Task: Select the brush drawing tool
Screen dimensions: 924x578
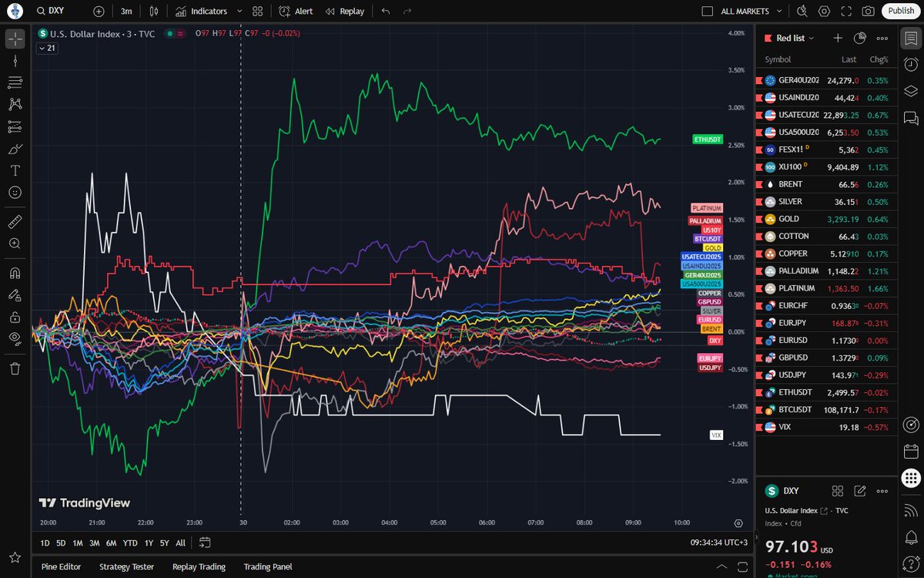Action: click(15, 149)
